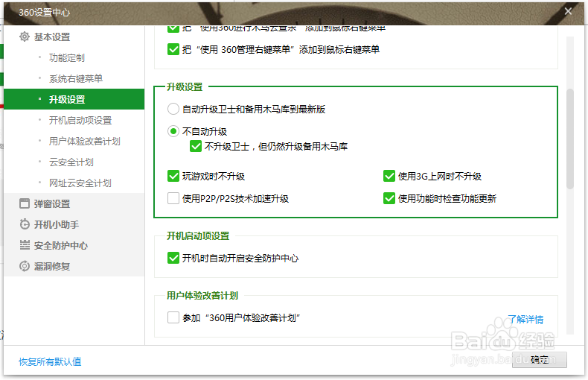Click the shield icon beside 安全防护中心
Viewport: 588px width, 380px height.
pyautogui.click(x=25, y=245)
